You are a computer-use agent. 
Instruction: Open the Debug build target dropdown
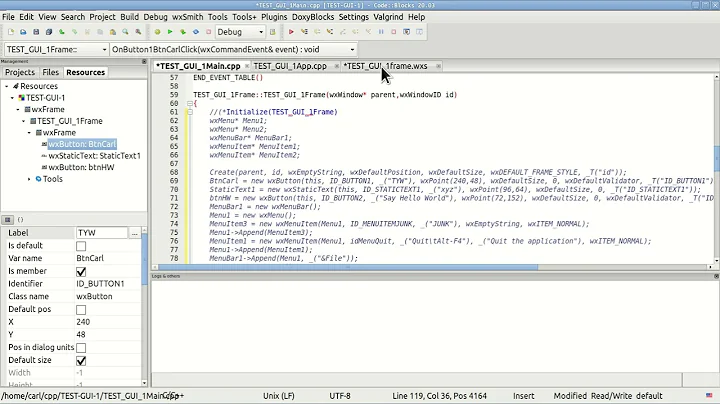(x=240, y=32)
